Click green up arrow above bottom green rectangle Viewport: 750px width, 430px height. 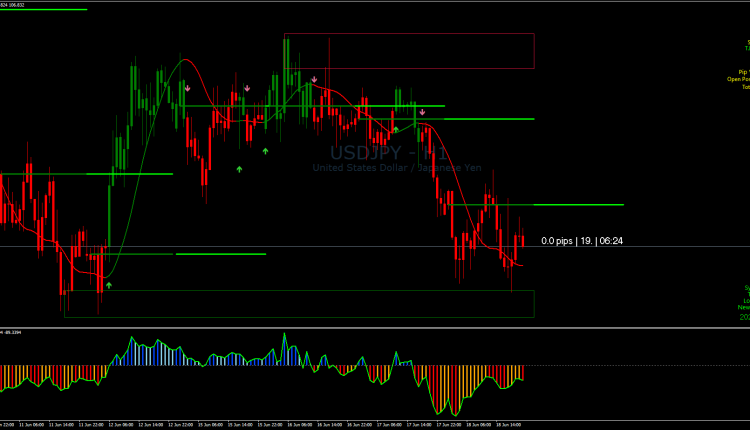[x=109, y=285]
